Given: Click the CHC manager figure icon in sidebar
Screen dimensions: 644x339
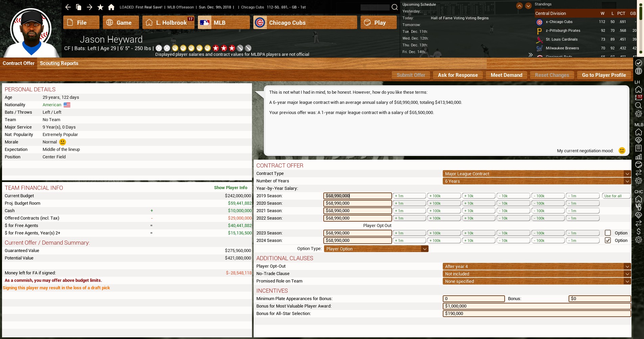Looking at the screenshot, I should 639,207.
